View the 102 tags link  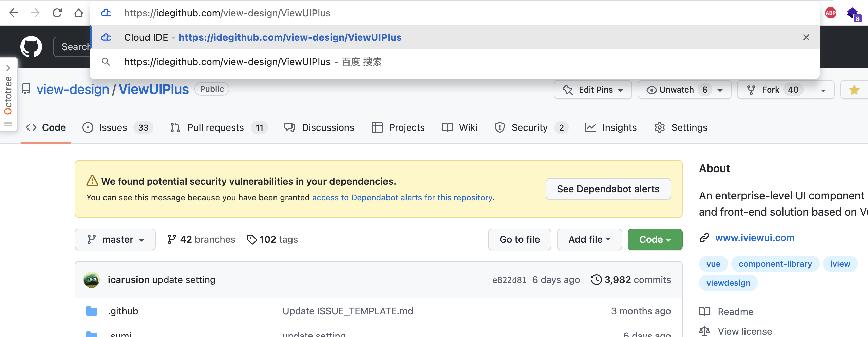point(272,239)
